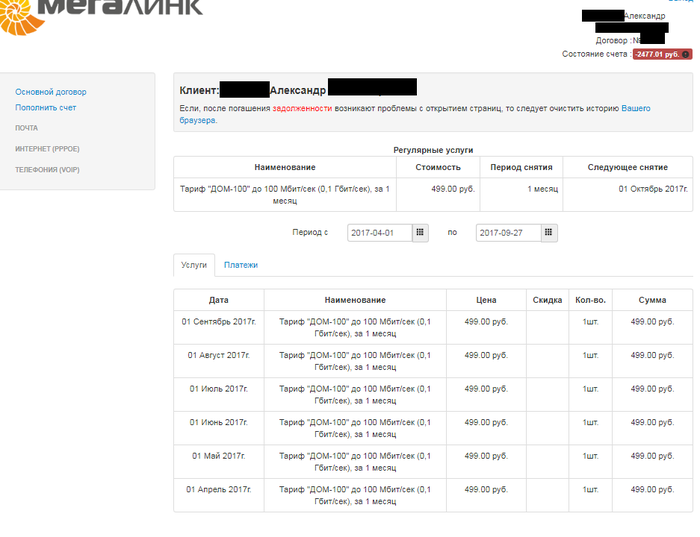Expand the ПОЧТА sidebar section
Screen dimensions: 700x537
point(27,128)
